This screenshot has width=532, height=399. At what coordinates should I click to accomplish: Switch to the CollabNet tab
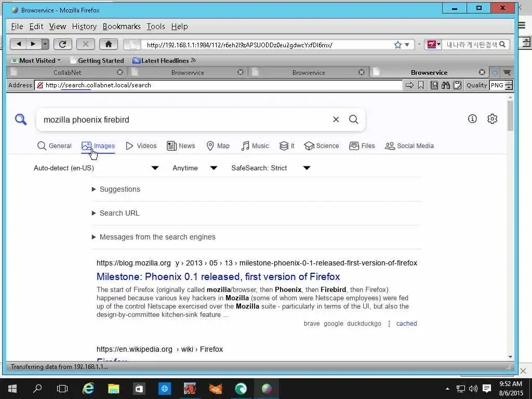coord(67,72)
